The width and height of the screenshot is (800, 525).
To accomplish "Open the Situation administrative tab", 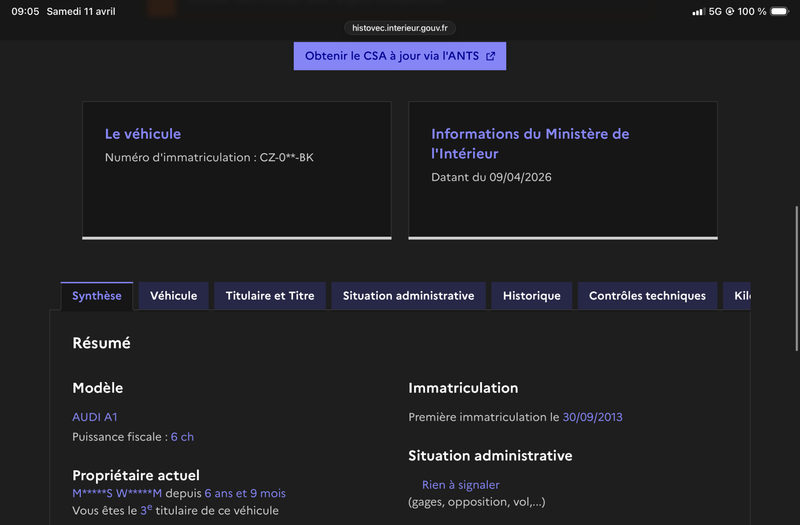I will tap(408, 296).
